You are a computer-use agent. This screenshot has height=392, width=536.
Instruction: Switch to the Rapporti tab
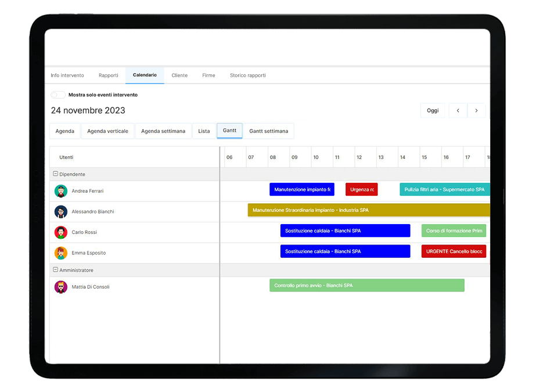[108, 75]
